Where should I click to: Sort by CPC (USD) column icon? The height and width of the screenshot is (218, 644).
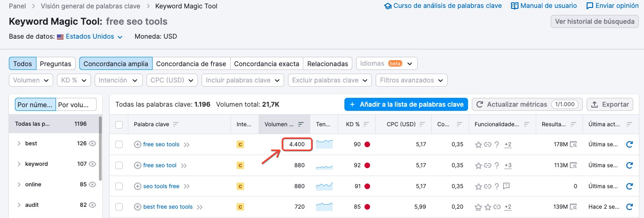(422, 124)
